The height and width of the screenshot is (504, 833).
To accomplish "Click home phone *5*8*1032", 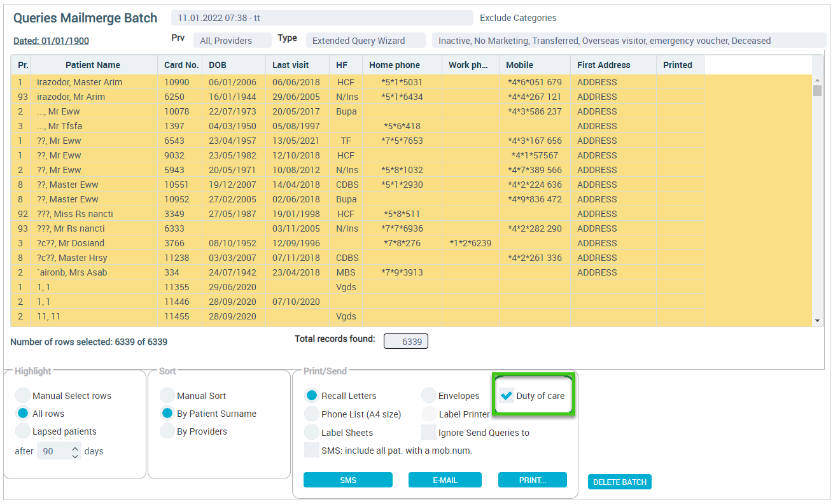I will click(402, 170).
